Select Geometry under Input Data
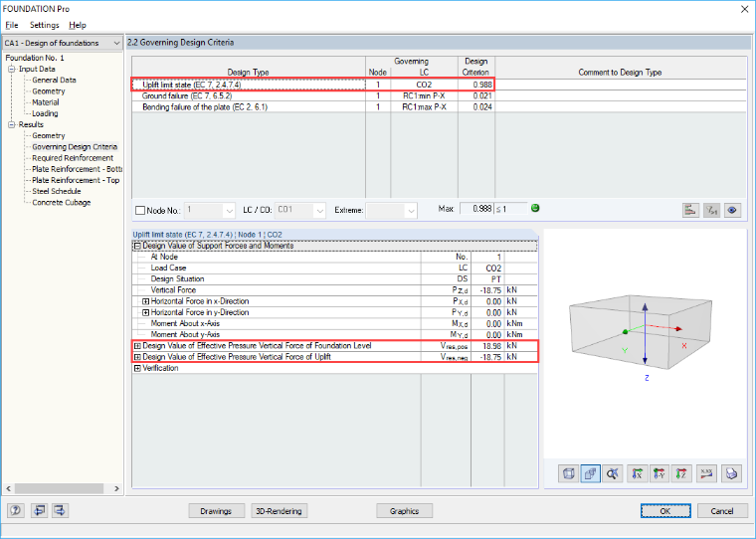This screenshot has width=756, height=539. click(x=48, y=91)
